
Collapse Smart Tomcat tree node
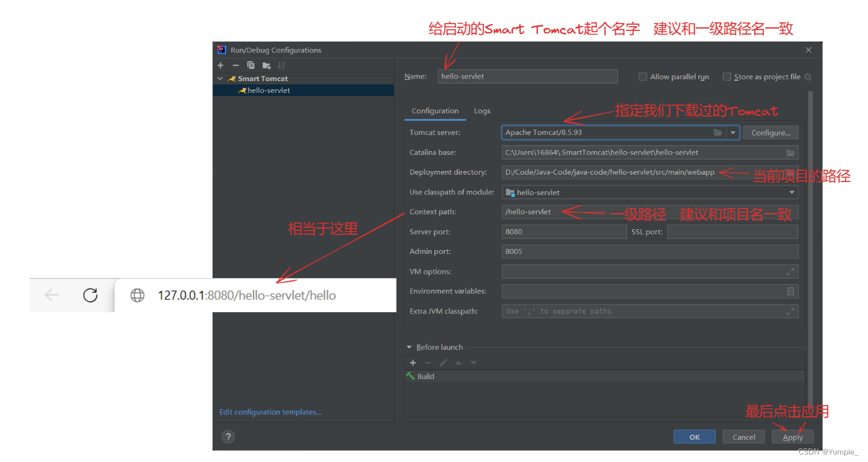point(220,79)
